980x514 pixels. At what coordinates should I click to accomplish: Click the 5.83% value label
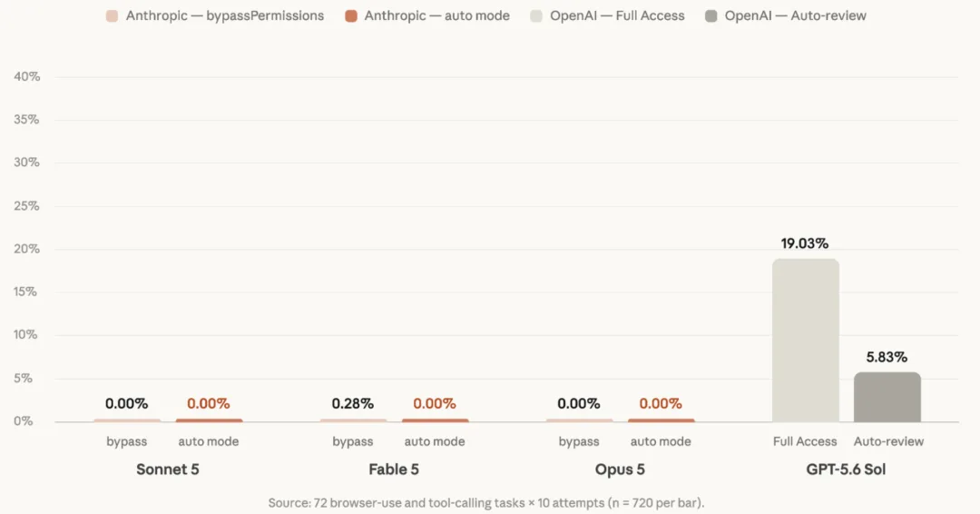click(887, 357)
